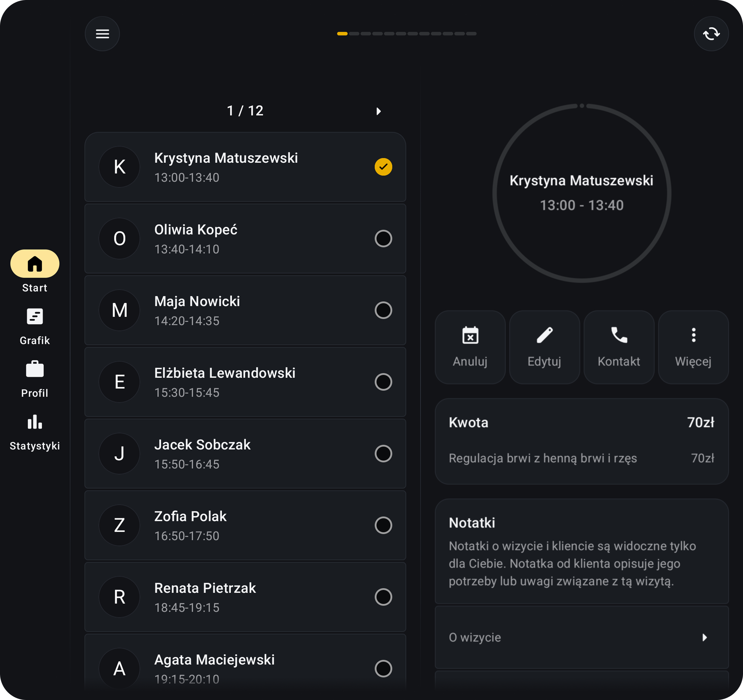Viewport: 743px width, 700px height.
Task: Click the M avatar for Maja Nowicki
Action: coord(119,310)
